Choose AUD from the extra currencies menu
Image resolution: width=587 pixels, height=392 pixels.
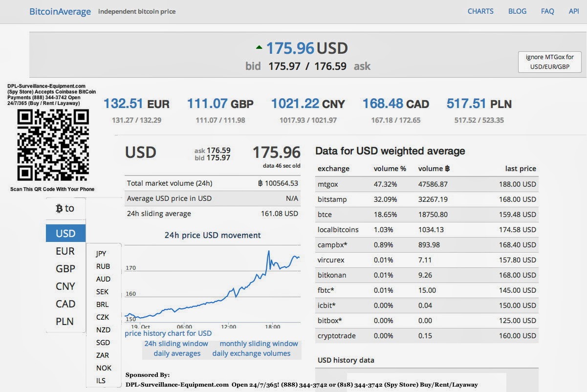click(x=103, y=279)
